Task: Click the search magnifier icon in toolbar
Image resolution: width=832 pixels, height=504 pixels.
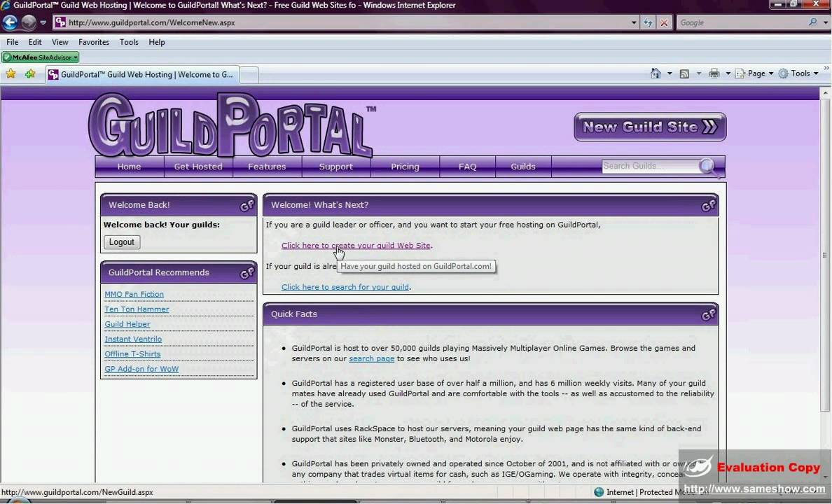Action: click(812, 22)
